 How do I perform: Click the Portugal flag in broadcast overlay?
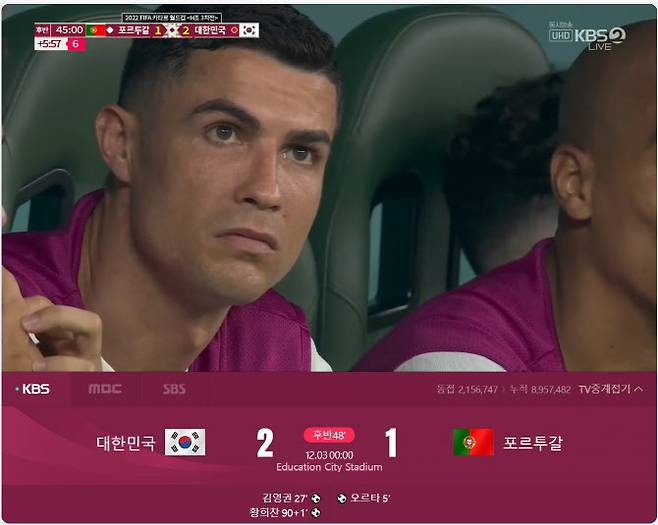pos(95,30)
